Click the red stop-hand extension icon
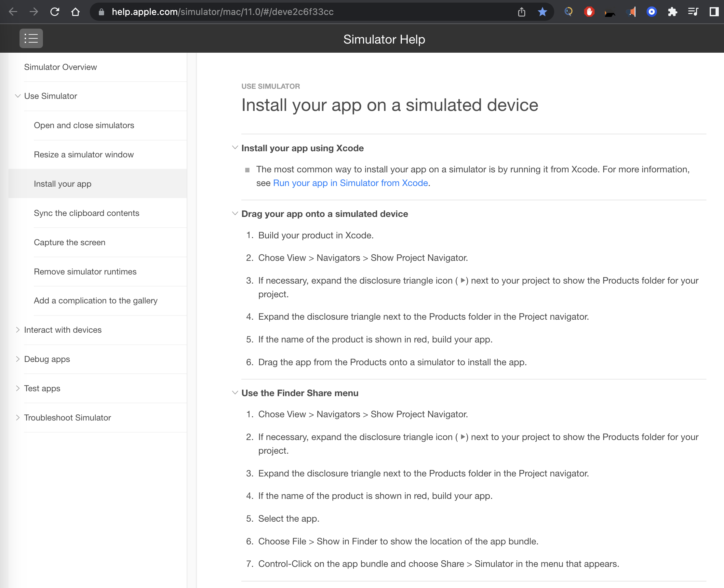The image size is (724, 588). [589, 12]
